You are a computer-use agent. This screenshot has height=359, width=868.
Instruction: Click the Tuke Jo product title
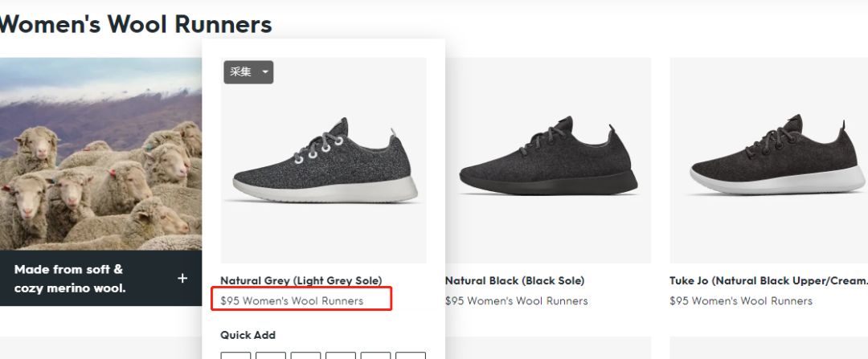tap(768, 281)
